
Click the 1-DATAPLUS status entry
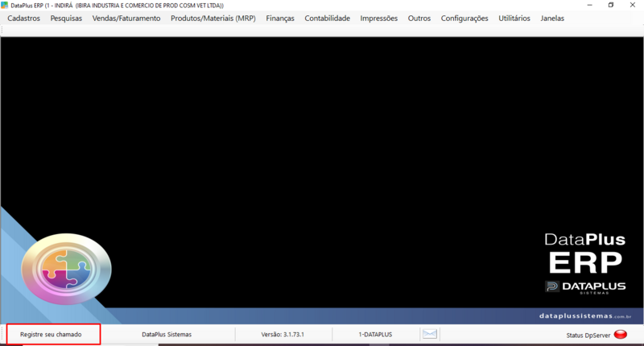tap(375, 335)
